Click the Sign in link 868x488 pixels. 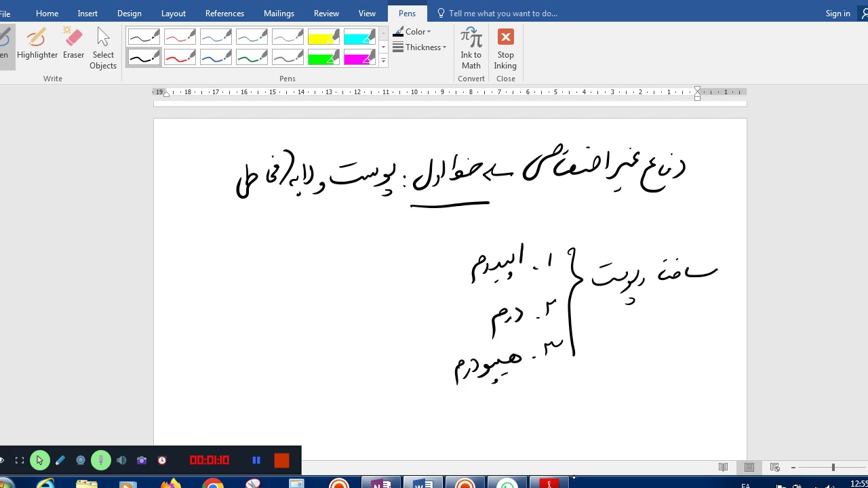click(x=837, y=14)
